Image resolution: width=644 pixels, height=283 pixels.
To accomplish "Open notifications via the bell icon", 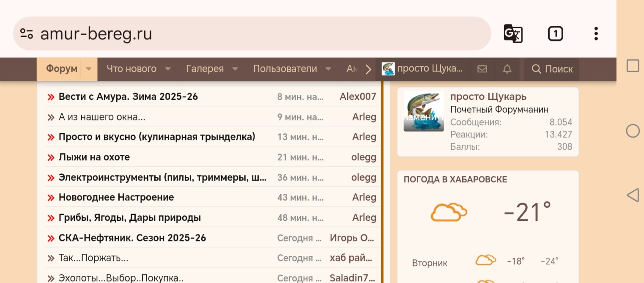I will point(507,69).
